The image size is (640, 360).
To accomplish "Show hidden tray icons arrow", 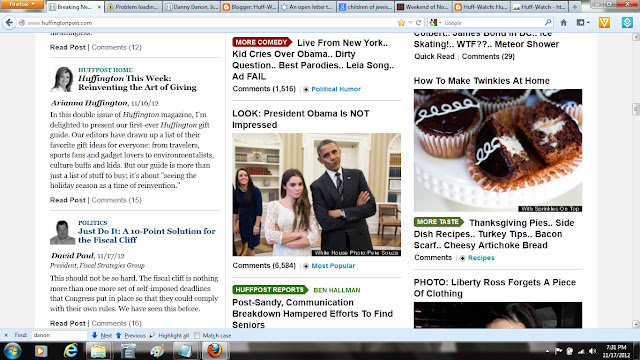I will [547, 351].
